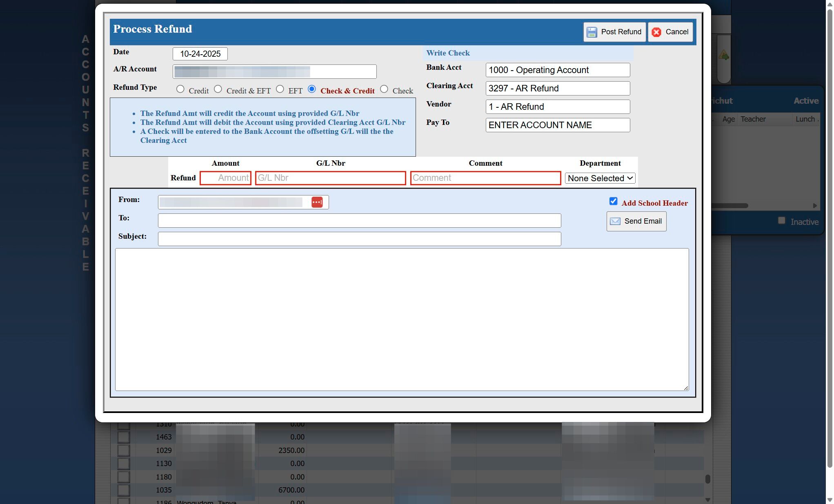Click the Vendor AR Refund field
The width and height of the screenshot is (834, 504).
pyautogui.click(x=557, y=107)
